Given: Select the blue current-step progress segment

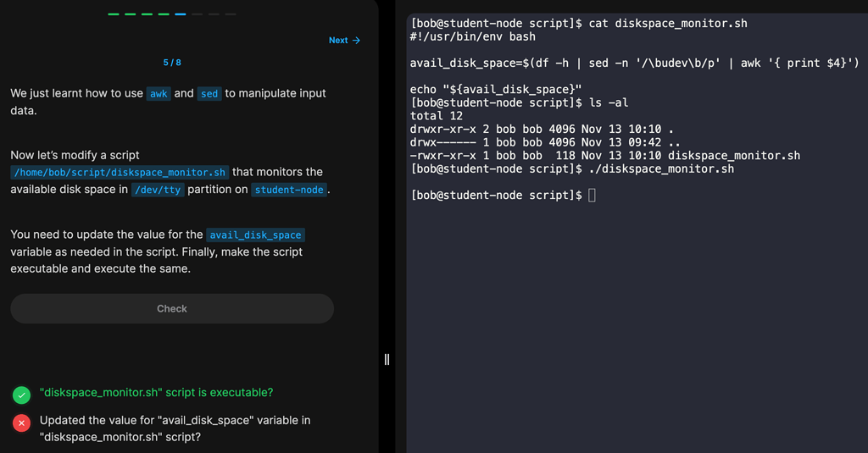Looking at the screenshot, I should click(x=181, y=14).
